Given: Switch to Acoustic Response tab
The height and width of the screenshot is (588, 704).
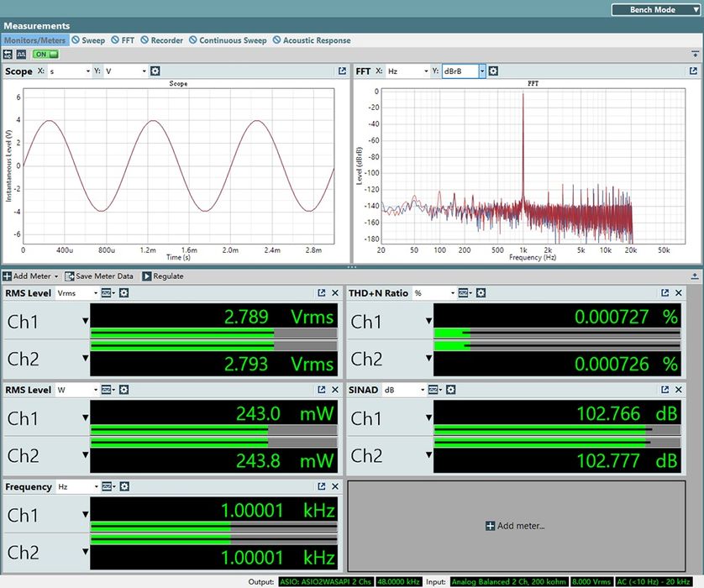Looking at the screenshot, I should click(312, 40).
